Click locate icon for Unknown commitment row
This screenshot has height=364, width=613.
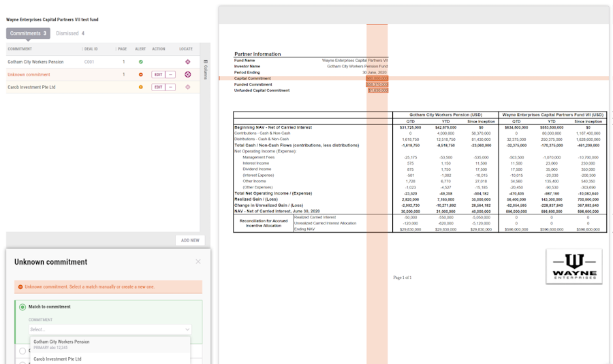click(188, 75)
